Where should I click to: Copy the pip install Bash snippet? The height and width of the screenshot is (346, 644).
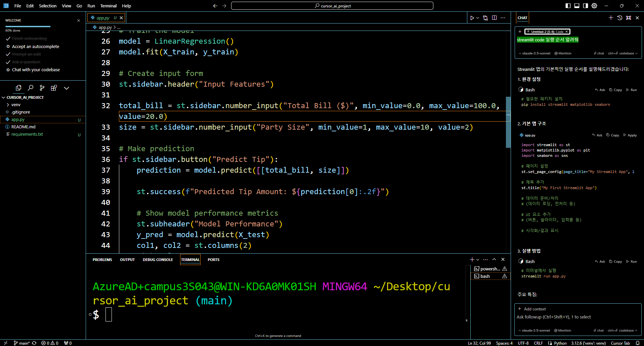tap(615, 90)
